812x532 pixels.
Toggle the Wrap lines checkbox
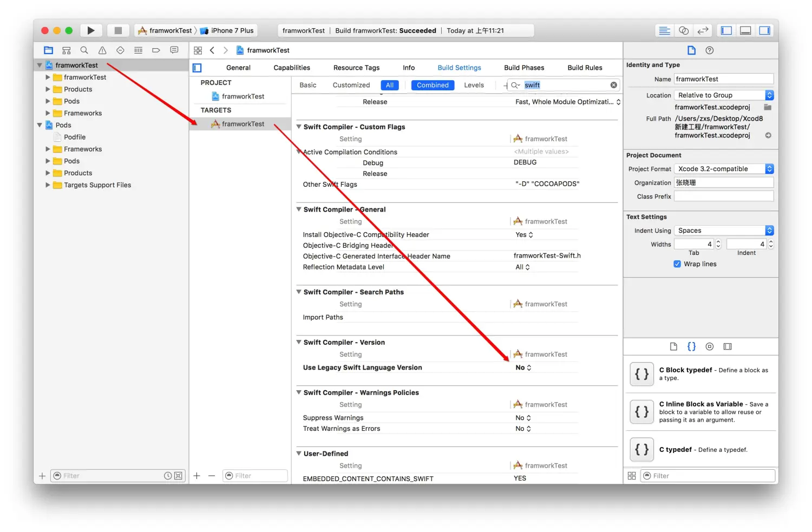677,264
